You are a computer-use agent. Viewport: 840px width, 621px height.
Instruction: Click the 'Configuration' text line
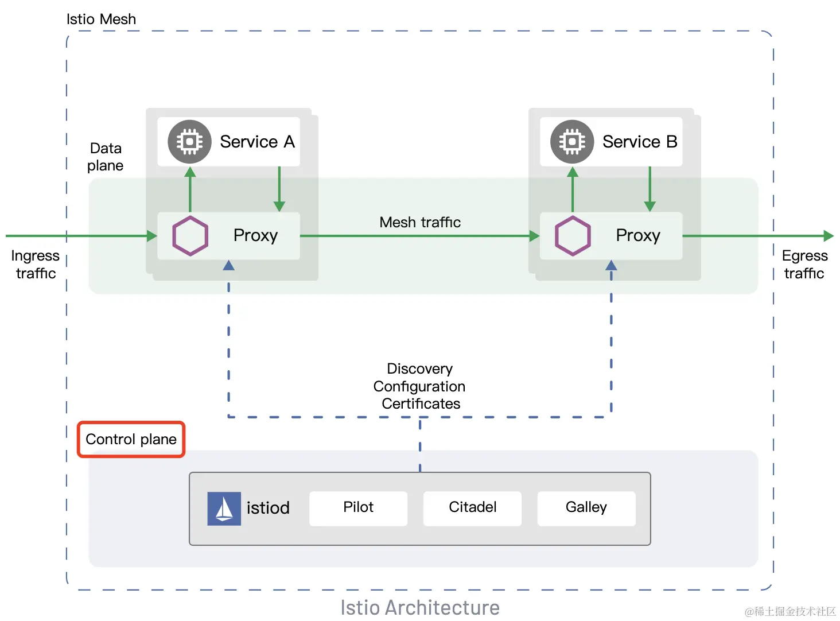click(419, 386)
